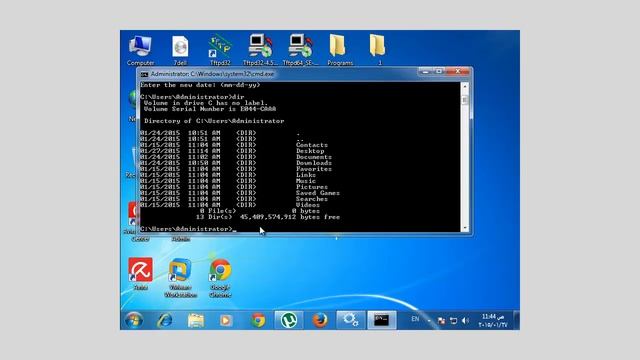This screenshot has width=640, height=360.
Task: Click the Show Desktop strip
Action: tap(516, 320)
